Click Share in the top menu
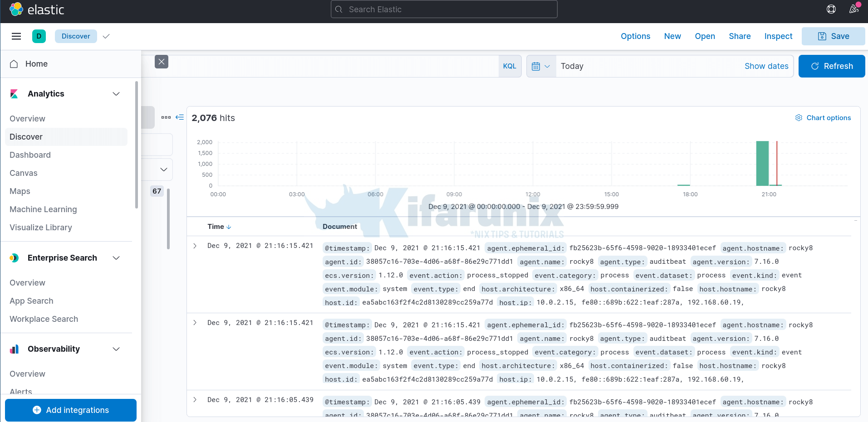 pos(740,36)
